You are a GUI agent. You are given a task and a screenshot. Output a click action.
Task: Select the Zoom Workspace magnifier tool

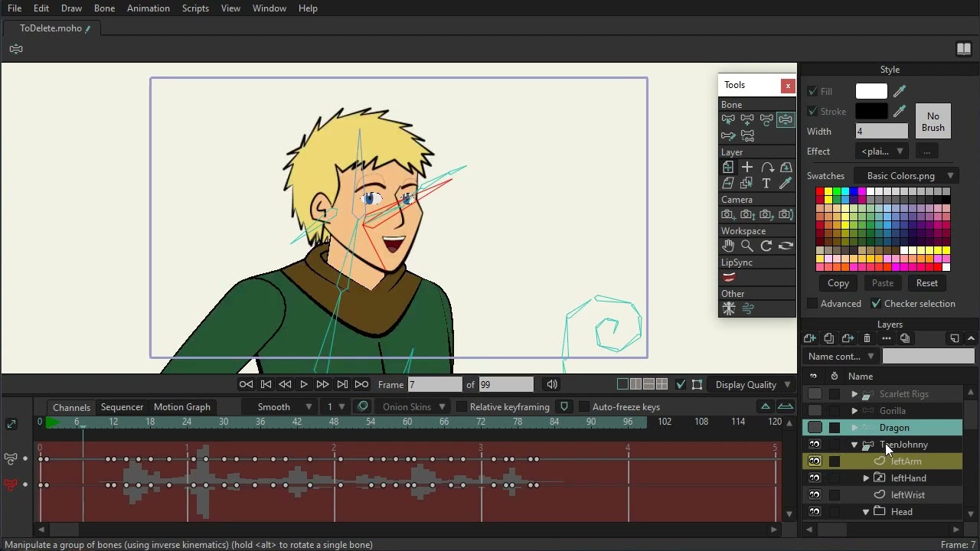[x=747, y=246]
